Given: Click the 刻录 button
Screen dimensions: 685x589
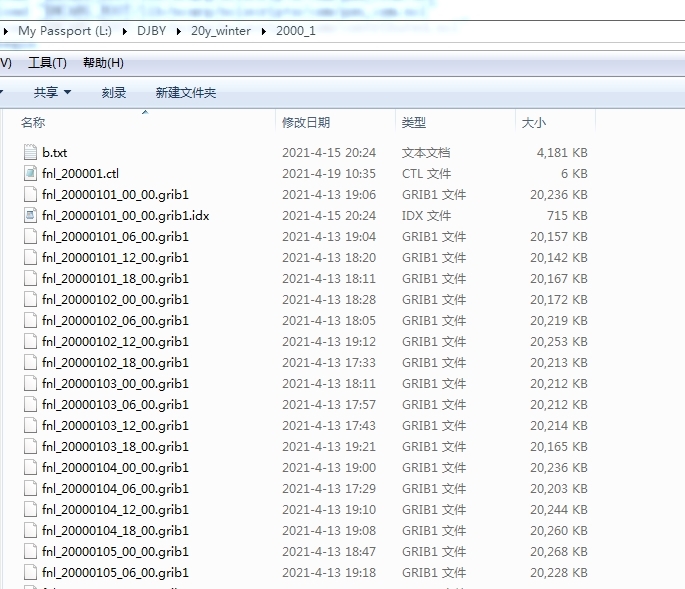Looking at the screenshot, I should 114,92.
